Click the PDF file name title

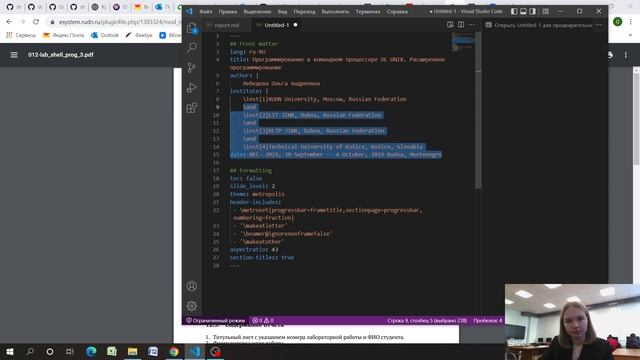pos(61,55)
